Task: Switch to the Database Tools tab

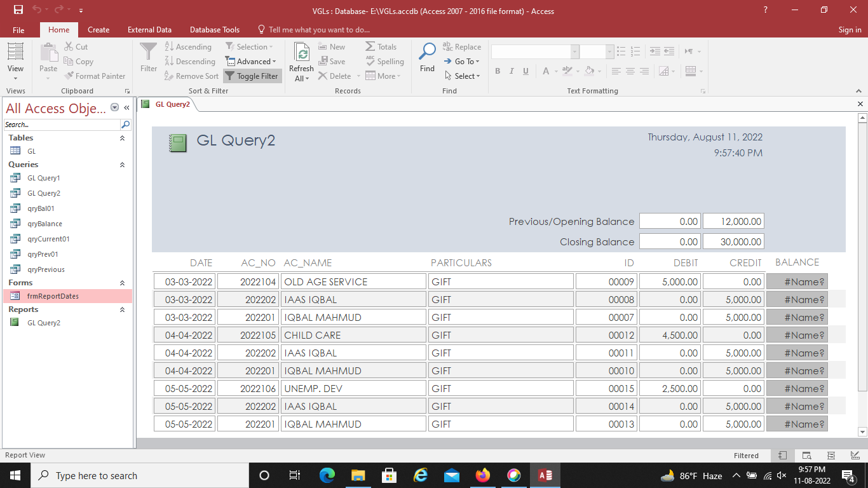Action: coord(215,30)
